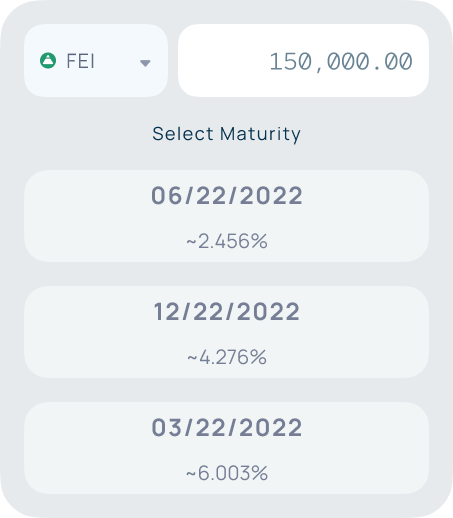Focus the 150,000.00 amount input field
The height and width of the screenshot is (518, 453).
[303, 61]
